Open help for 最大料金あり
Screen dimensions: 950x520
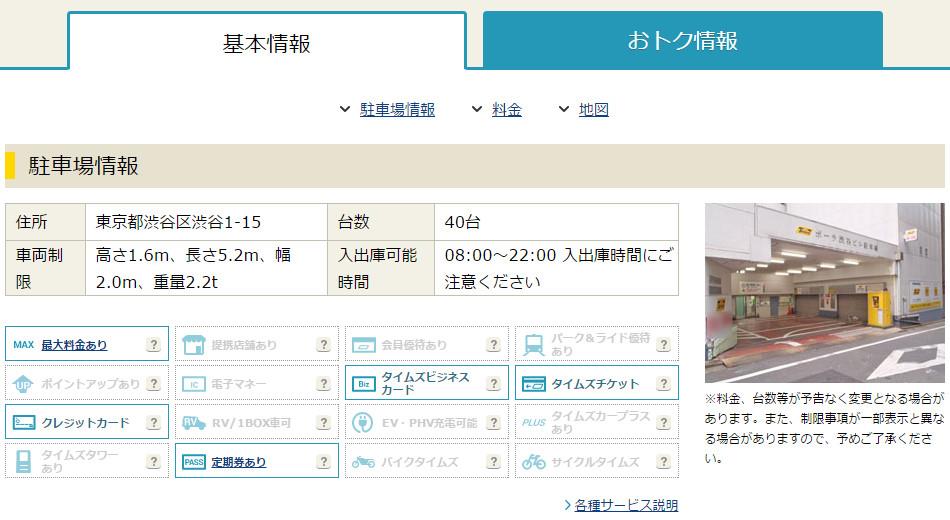coord(154,345)
